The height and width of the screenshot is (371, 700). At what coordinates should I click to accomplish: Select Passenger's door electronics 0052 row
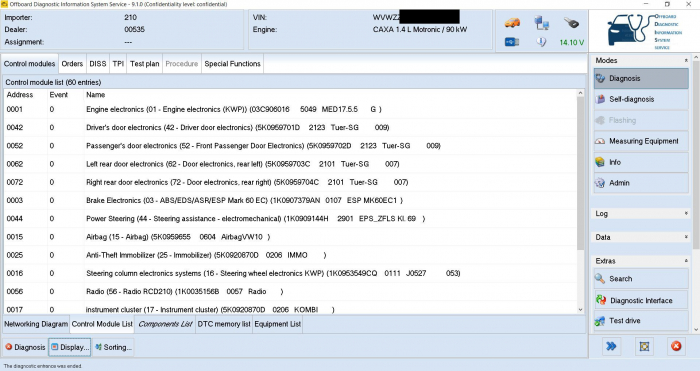tap(290, 146)
